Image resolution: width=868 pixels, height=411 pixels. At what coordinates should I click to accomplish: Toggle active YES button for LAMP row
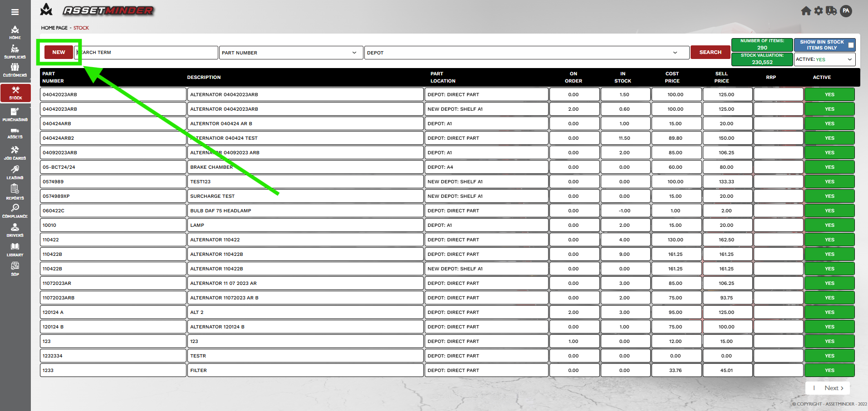click(x=829, y=225)
